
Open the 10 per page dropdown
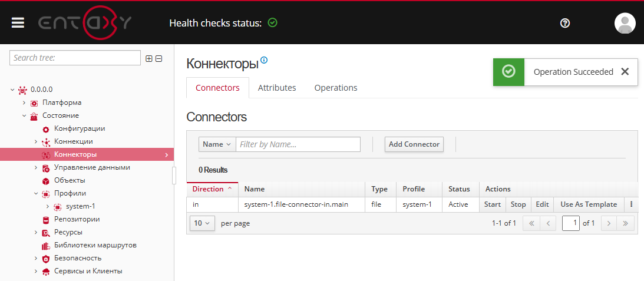[x=202, y=223]
